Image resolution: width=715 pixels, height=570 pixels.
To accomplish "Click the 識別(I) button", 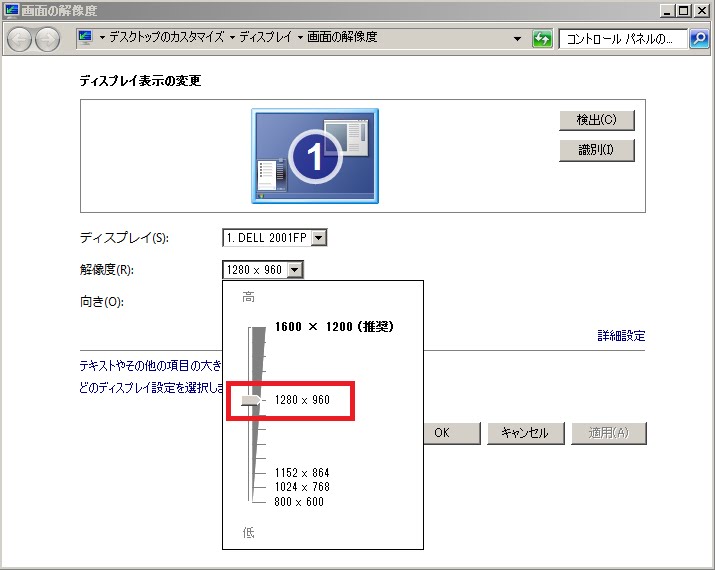I will click(596, 150).
